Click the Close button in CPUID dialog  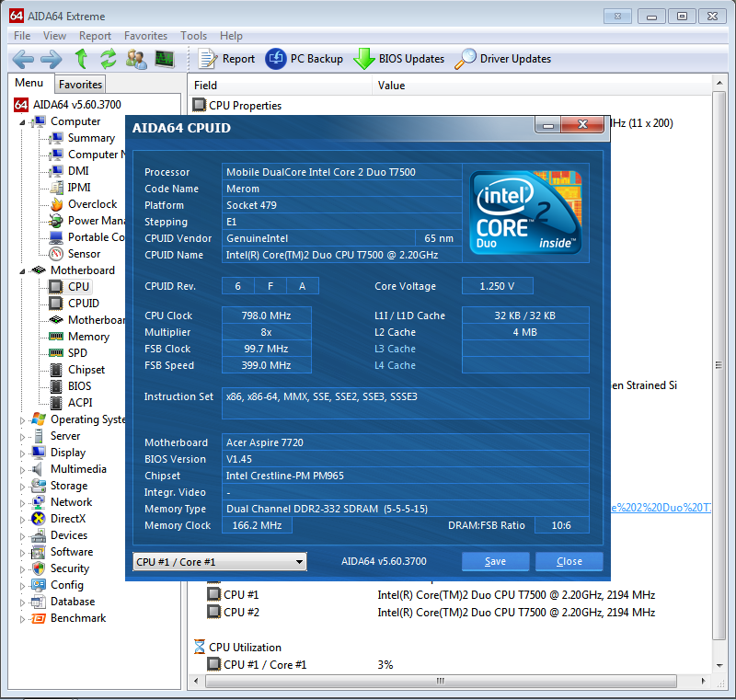tap(569, 561)
